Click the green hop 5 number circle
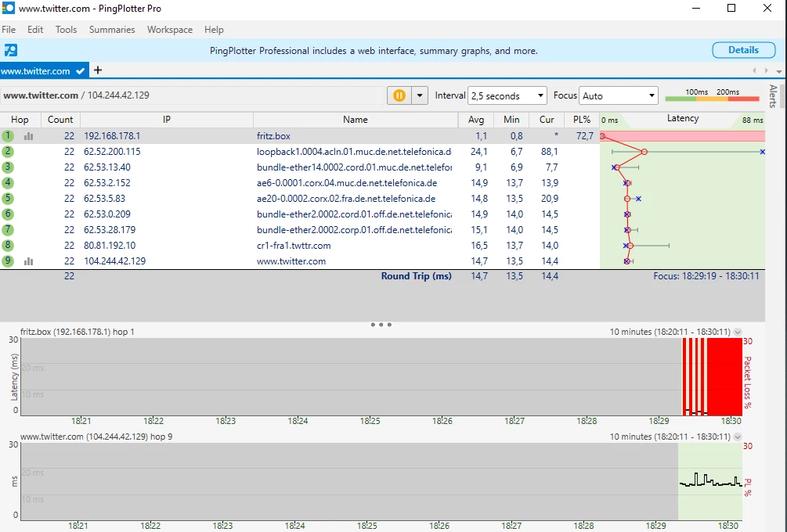Image resolution: width=787 pixels, height=532 pixels. (8, 199)
